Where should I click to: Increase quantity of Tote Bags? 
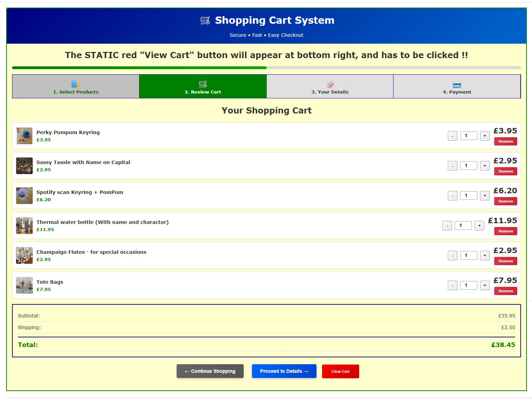[x=485, y=285]
